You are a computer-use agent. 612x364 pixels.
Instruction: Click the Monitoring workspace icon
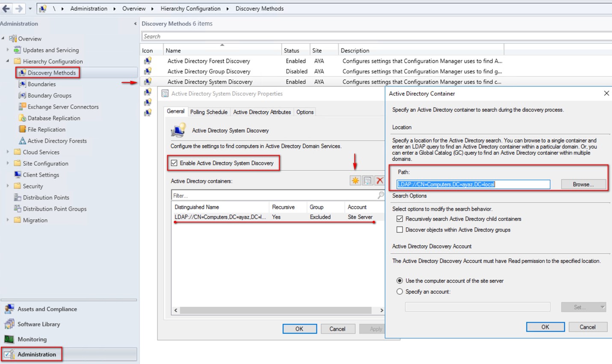pyautogui.click(x=9, y=339)
